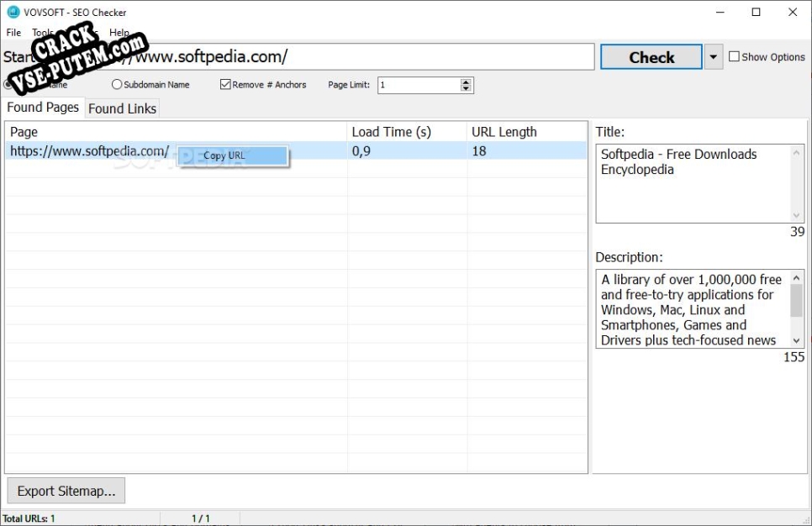Minimize the SEO Checker window

point(720,12)
